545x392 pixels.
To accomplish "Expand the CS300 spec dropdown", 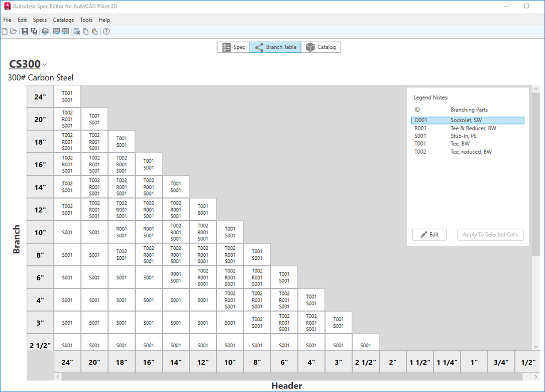I will tap(45, 65).
